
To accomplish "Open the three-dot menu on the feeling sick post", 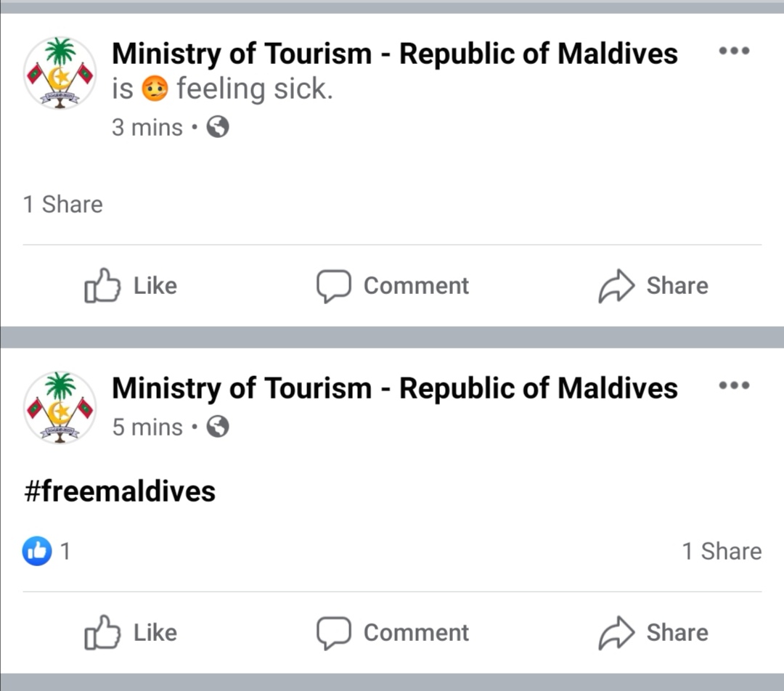I will [x=734, y=52].
